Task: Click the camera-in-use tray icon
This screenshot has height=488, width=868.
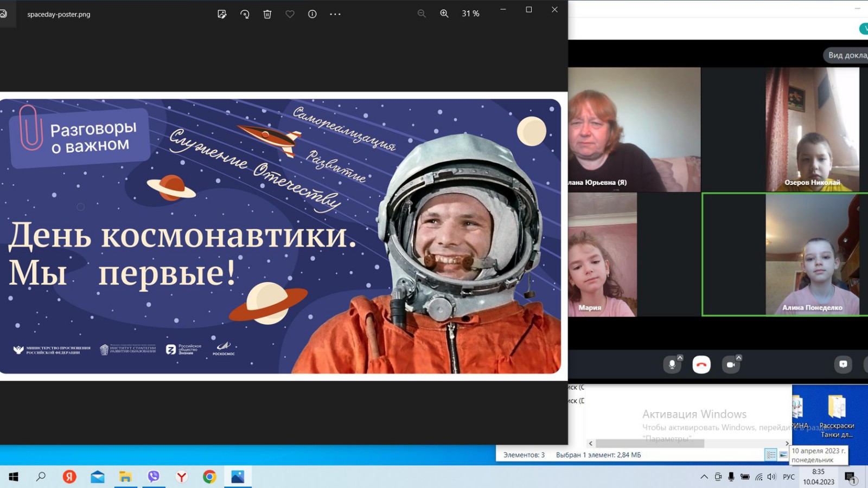Action: click(718, 477)
